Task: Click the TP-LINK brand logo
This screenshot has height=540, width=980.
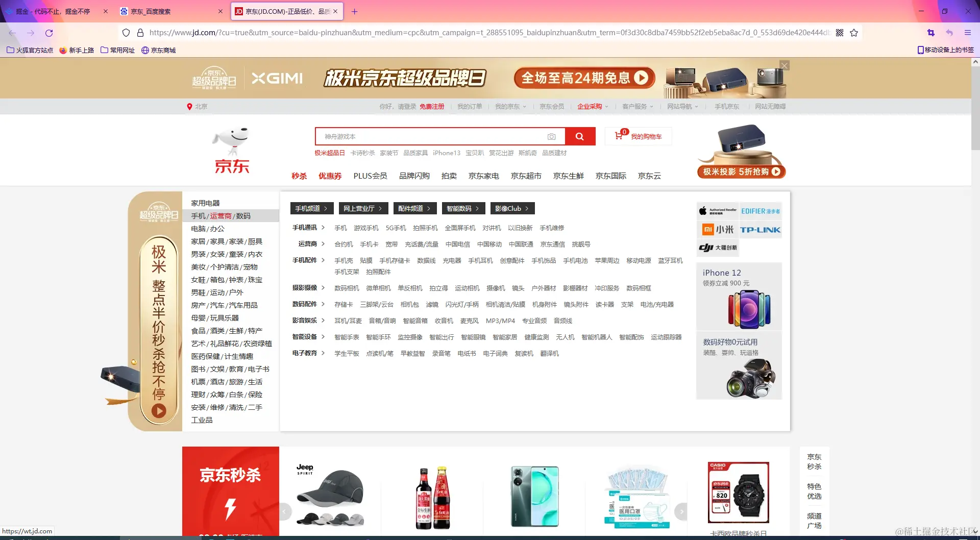Action: 761,230
